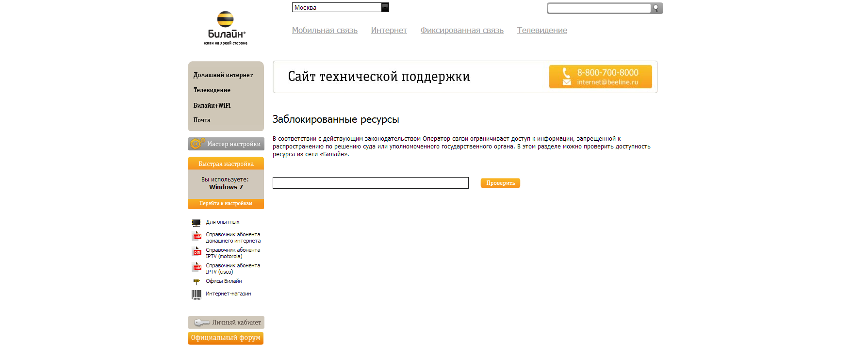
Task: Open Справочник абонента IPTV (cisco) link
Action: [x=233, y=269]
